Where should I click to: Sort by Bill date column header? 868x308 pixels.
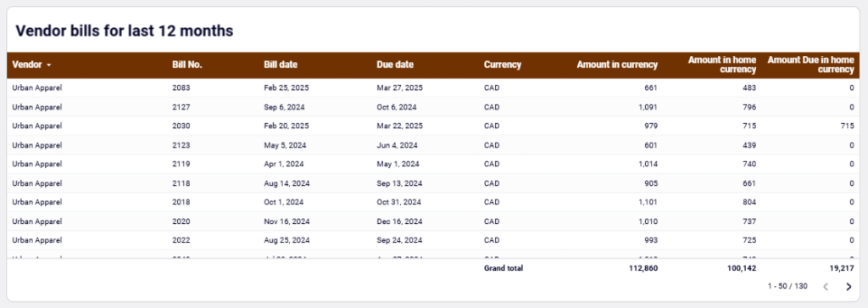tap(281, 64)
